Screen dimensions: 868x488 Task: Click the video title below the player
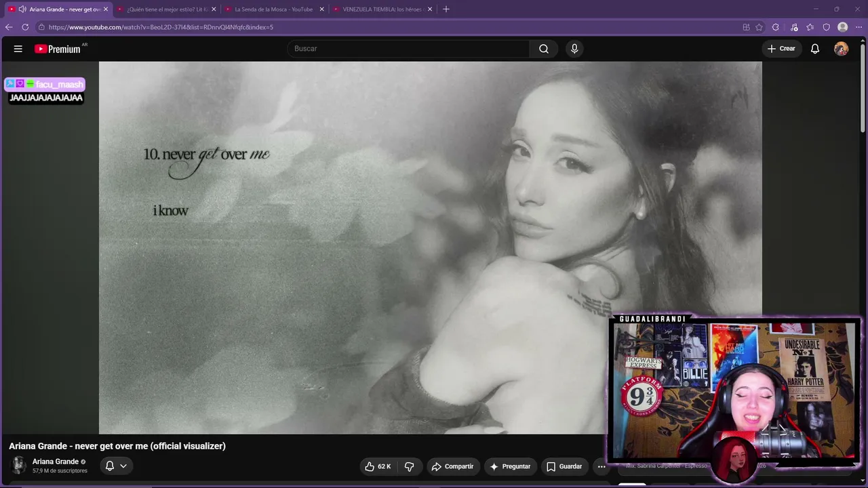point(117,446)
